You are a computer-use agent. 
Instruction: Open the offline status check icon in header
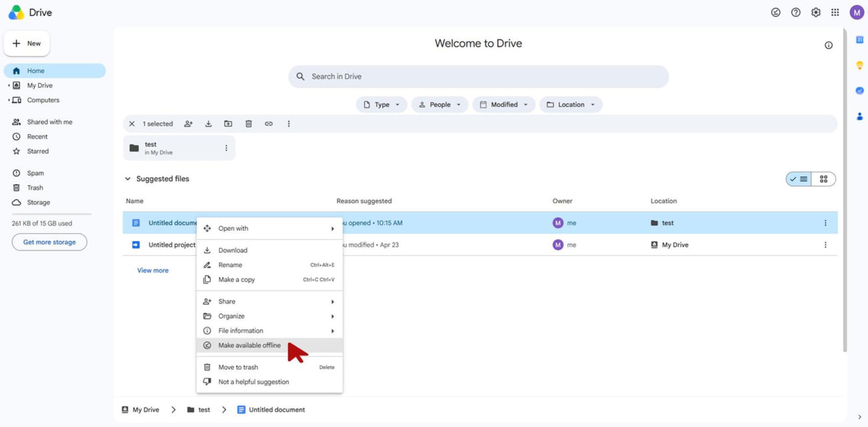point(776,13)
